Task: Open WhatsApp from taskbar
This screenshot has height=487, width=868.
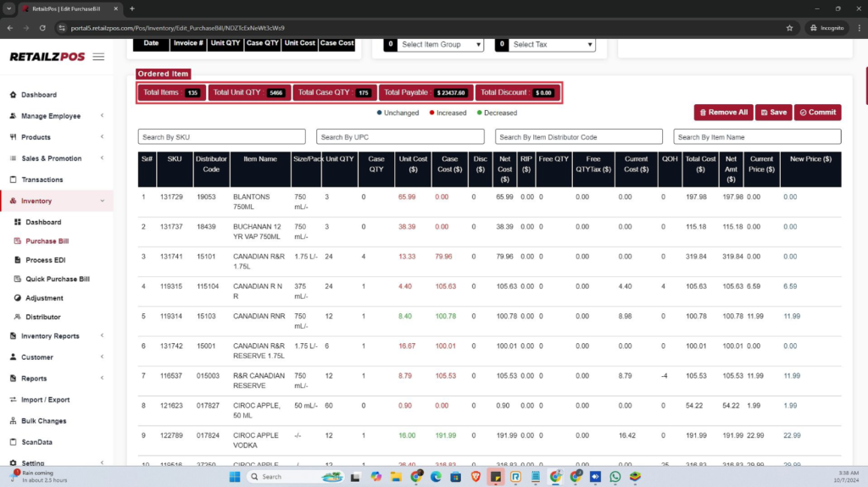Action: pos(615,477)
